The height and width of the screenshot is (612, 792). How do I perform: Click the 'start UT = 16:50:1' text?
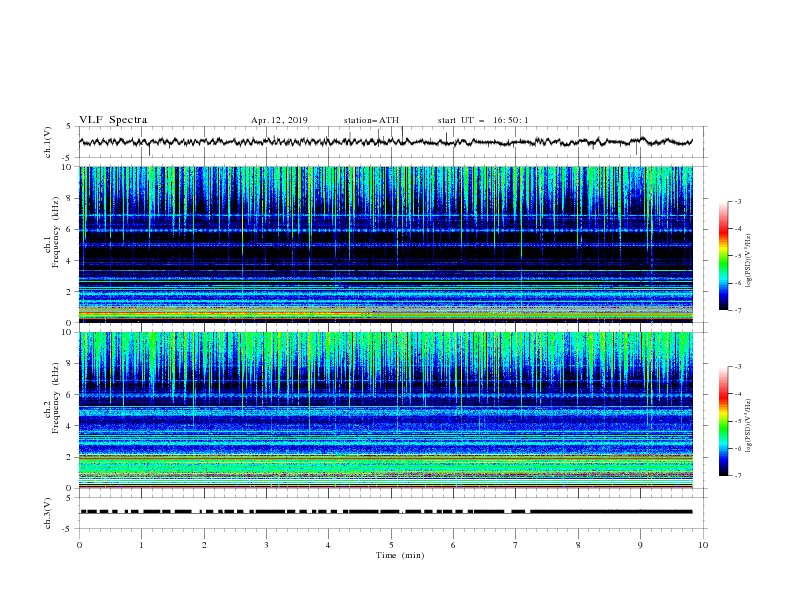[483, 120]
